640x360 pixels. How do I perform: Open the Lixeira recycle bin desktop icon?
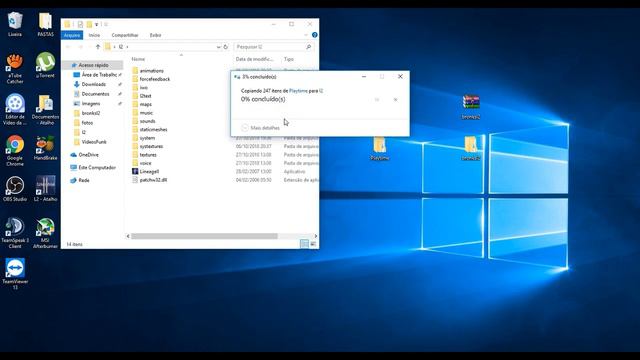click(x=15, y=24)
